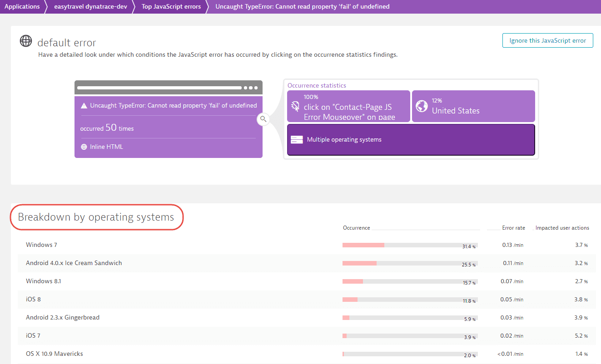The height and width of the screenshot is (364, 601).
Task: Click the Inline HTML source label
Action: 106,147
